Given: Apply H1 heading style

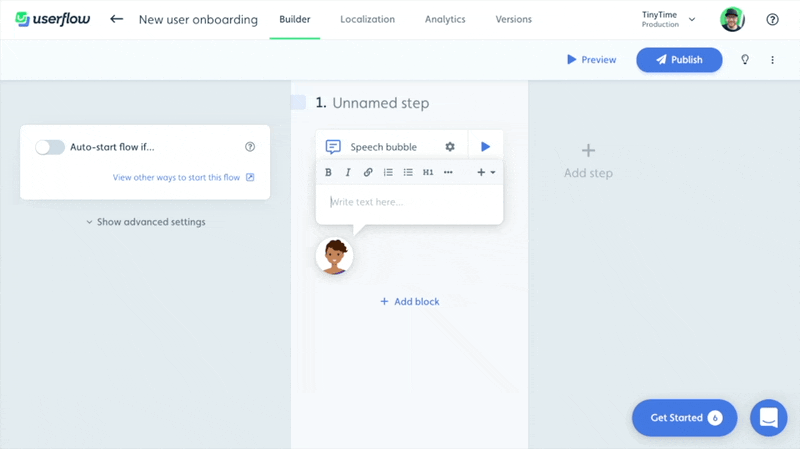Looking at the screenshot, I should pos(428,172).
